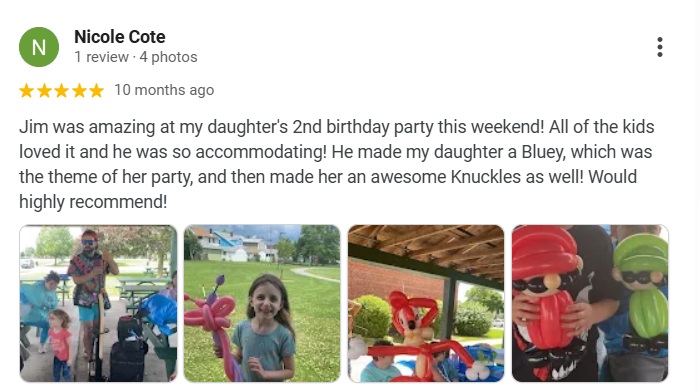Click the '1 review' count text
This screenshot has height=392, width=700.
coord(101,57)
